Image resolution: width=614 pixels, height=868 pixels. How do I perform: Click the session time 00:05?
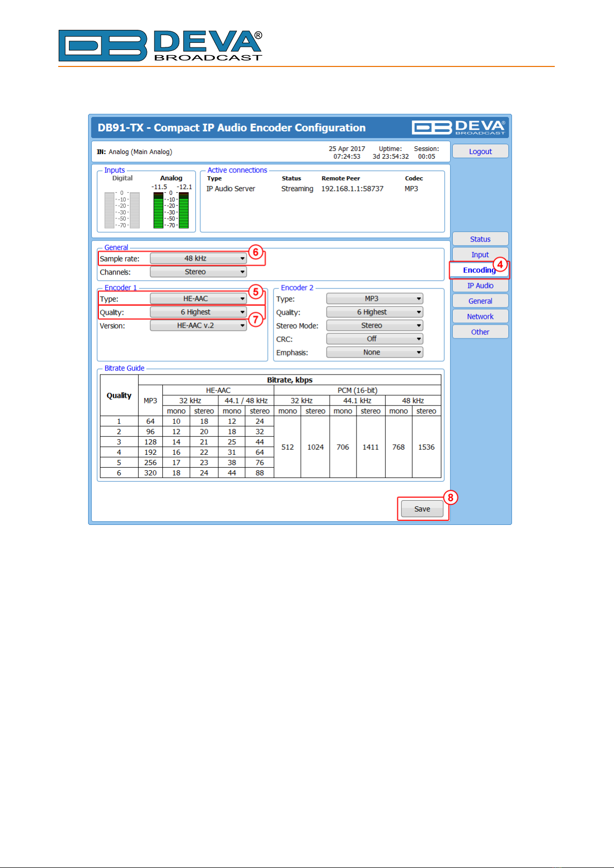pyautogui.click(x=427, y=157)
